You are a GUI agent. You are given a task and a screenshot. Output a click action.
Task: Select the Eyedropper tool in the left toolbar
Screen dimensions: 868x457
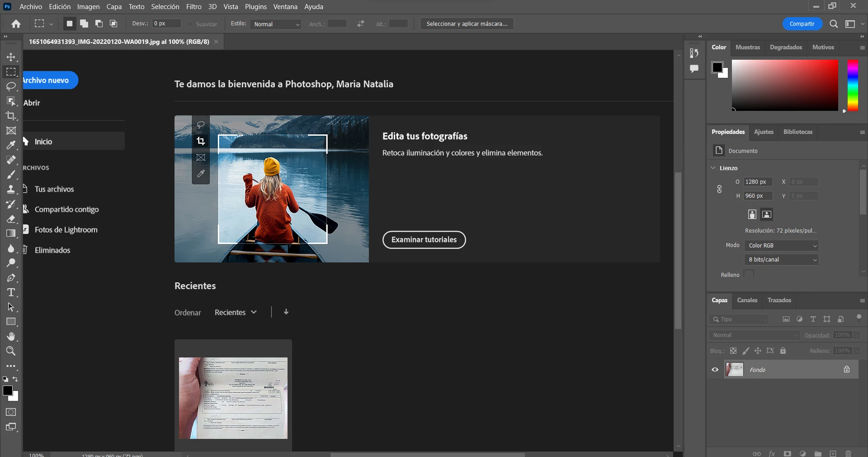click(x=11, y=145)
